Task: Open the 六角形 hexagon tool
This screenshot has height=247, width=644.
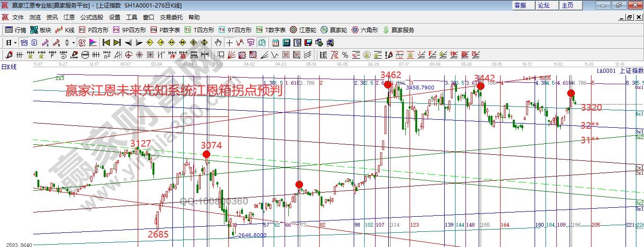Action: point(365,30)
